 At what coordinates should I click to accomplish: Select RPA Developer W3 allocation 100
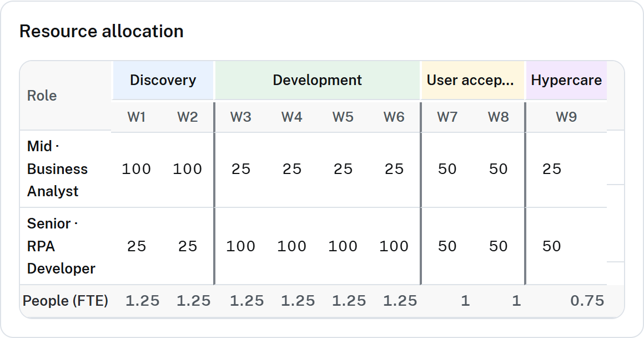click(x=241, y=246)
